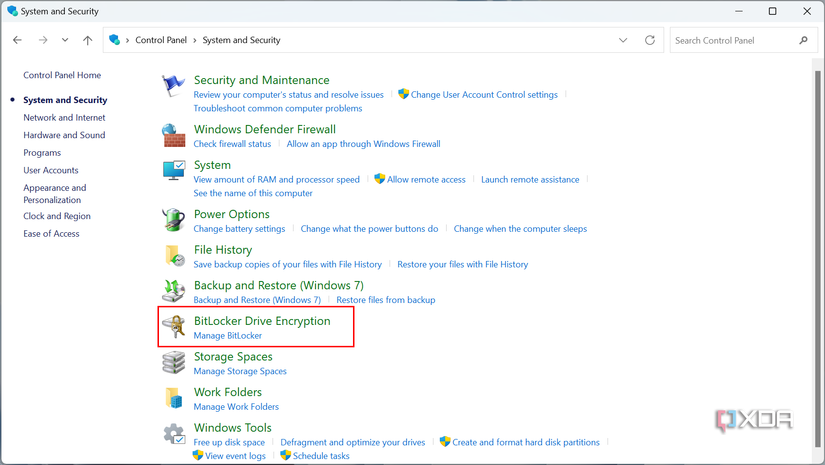Expand the address bar history dropdown
This screenshot has height=465, width=825.
[623, 40]
